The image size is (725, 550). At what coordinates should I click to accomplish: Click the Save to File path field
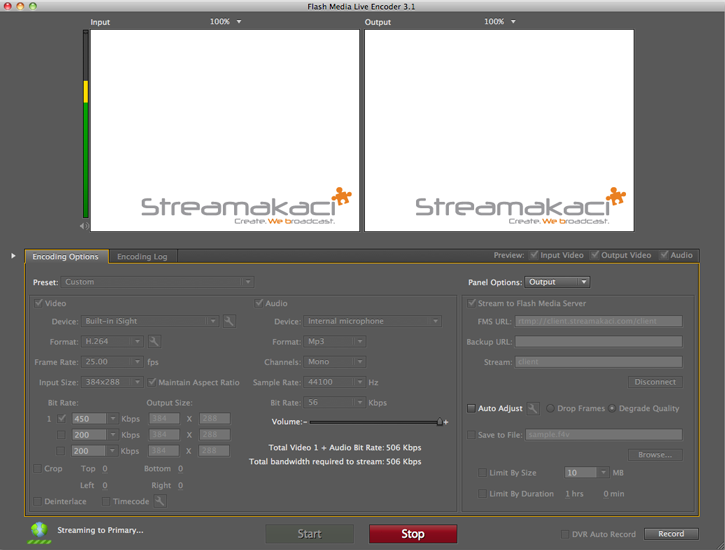click(604, 435)
